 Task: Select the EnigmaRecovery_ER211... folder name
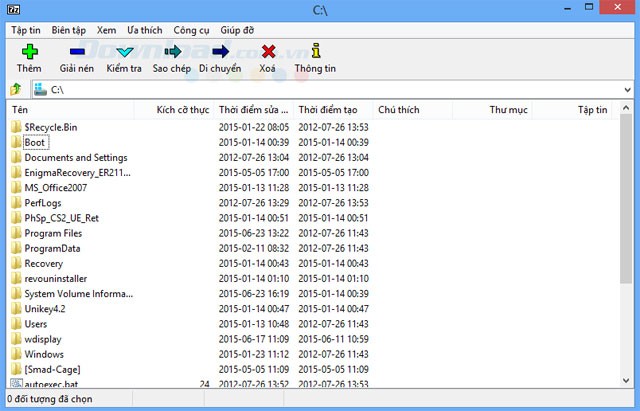[78, 173]
